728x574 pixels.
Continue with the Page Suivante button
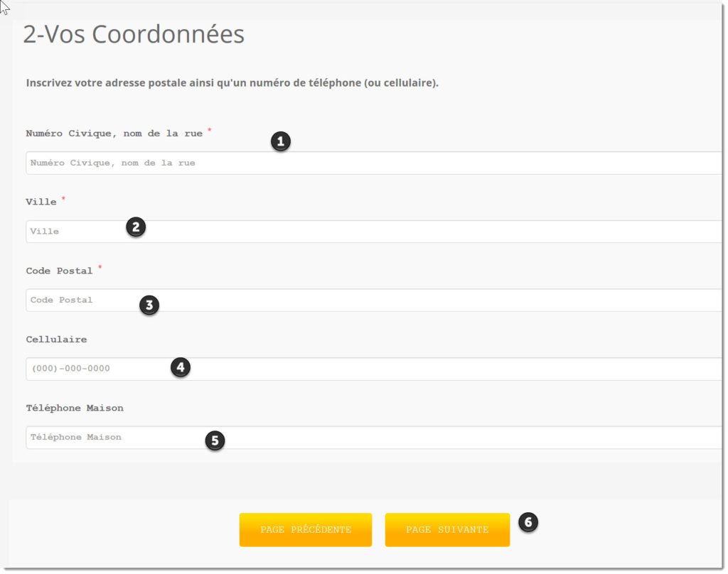coord(447,530)
